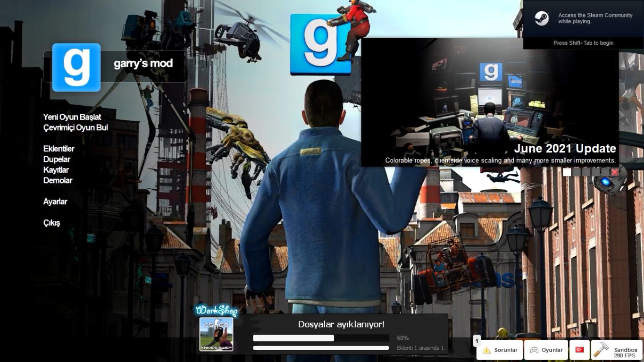
Task: Click the addon count progress bar
Action: 321,348
